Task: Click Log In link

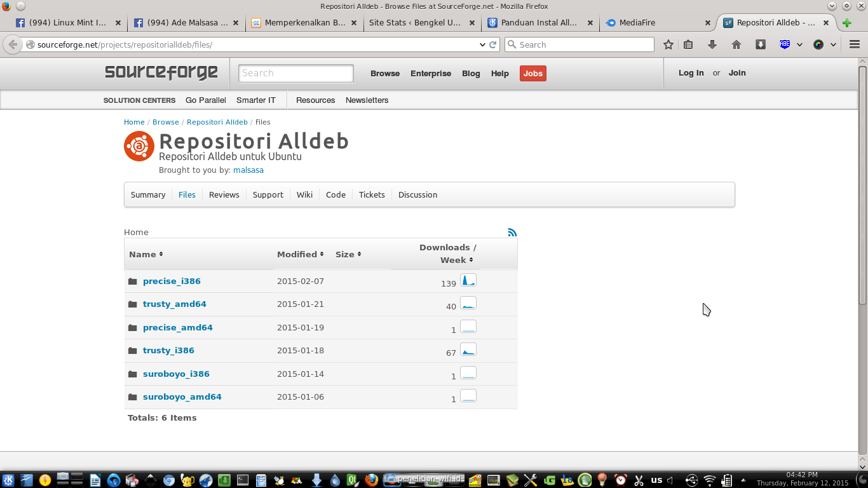Action: point(691,73)
